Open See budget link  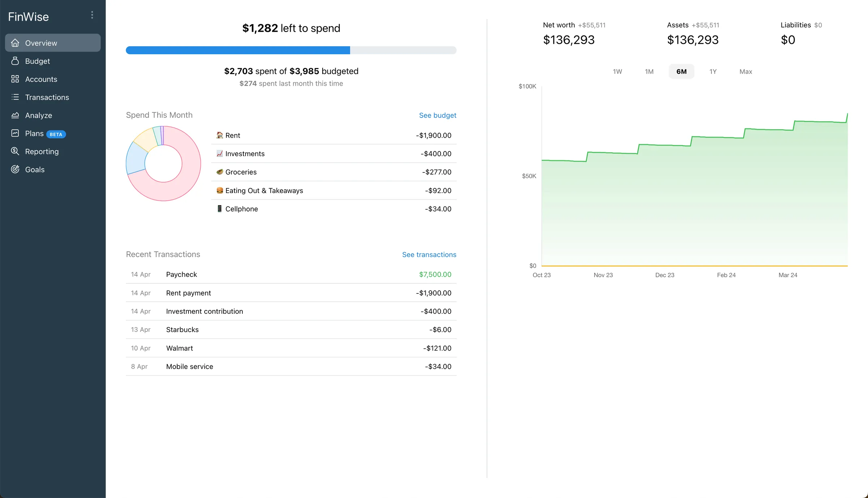pyautogui.click(x=438, y=115)
